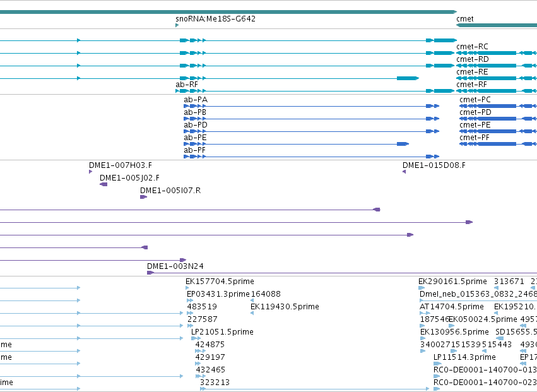Click the ab-PE protein label
Image resolution: width=537 pixels, height=392 pixels.
coord(195,138)
